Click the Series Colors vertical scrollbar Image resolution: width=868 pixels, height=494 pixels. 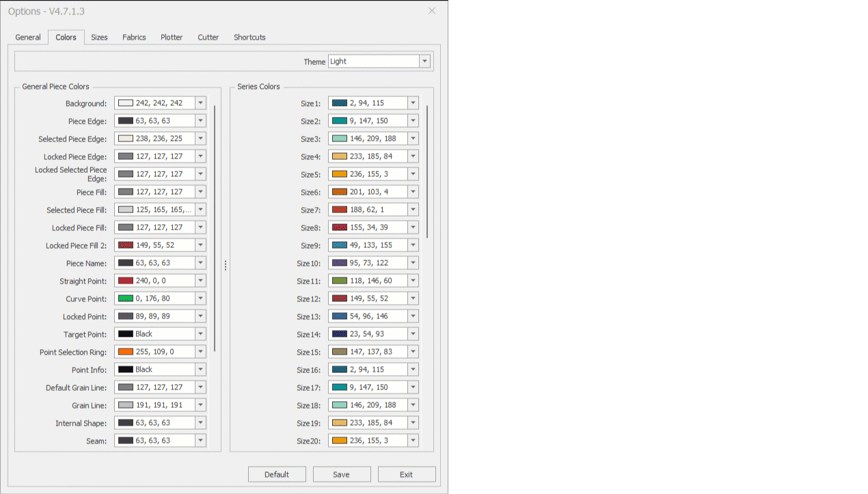(427, 171)
